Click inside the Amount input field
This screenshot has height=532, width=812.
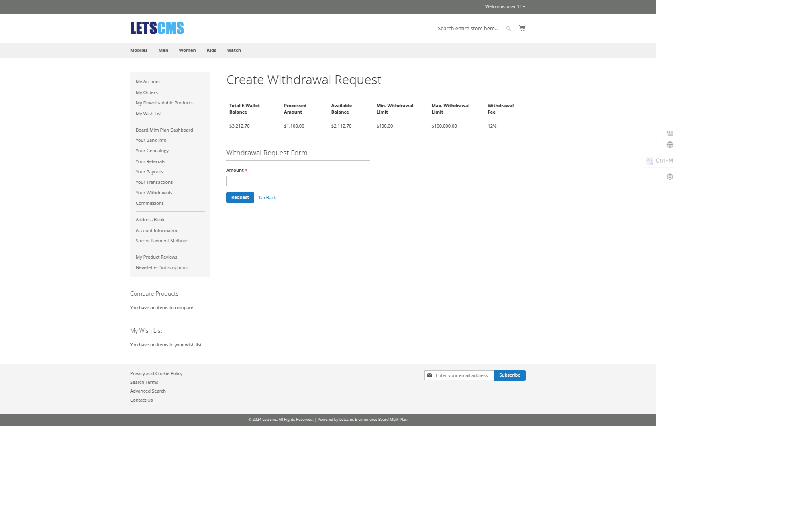coord(298,181)
